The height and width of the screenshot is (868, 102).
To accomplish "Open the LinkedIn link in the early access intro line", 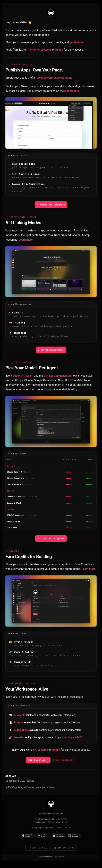I will point(46,50).
